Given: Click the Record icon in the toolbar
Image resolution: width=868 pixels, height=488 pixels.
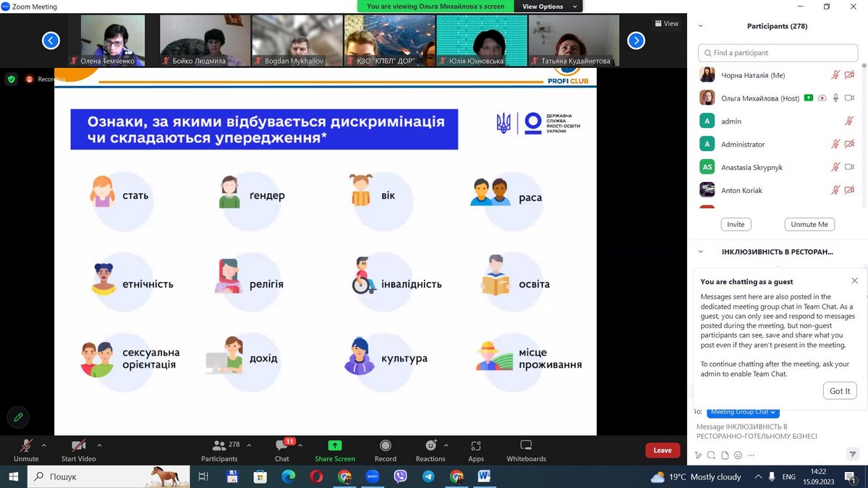Looking at the screenshot, I should (385, 450).
